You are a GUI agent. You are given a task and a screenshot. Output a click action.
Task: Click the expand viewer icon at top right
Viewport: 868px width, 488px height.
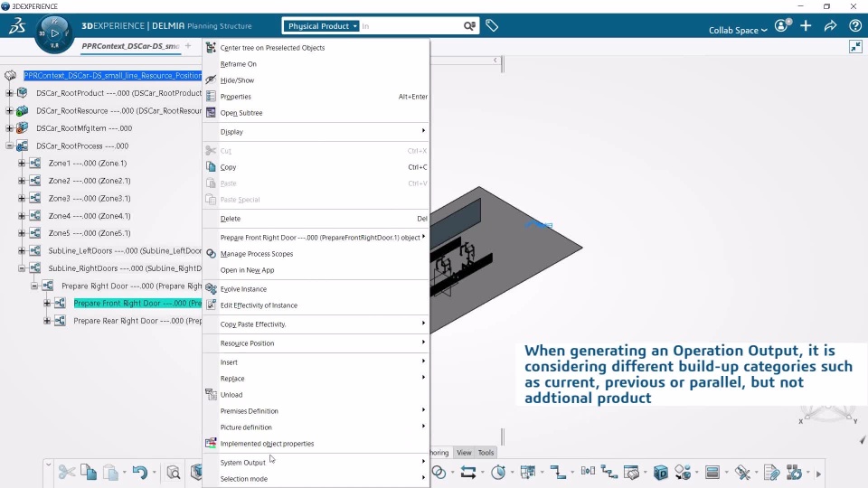[x=856, y=46]
